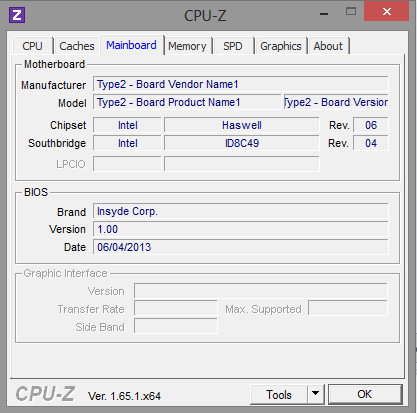417x413 pixels.
Task: Click the OK button
Action: coord(365,394)
